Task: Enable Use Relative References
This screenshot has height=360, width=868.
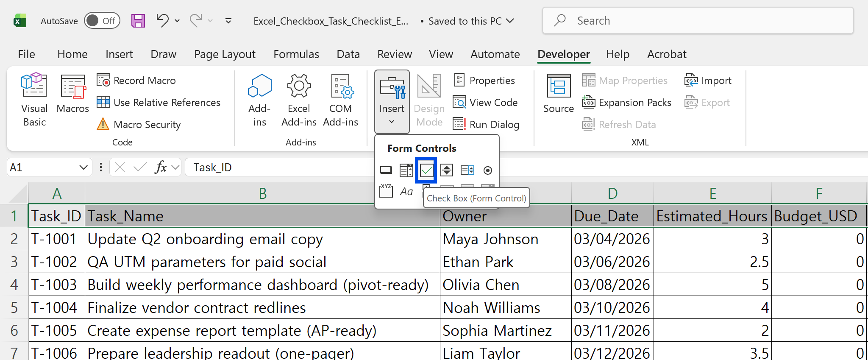Action: tap(159, 103)
